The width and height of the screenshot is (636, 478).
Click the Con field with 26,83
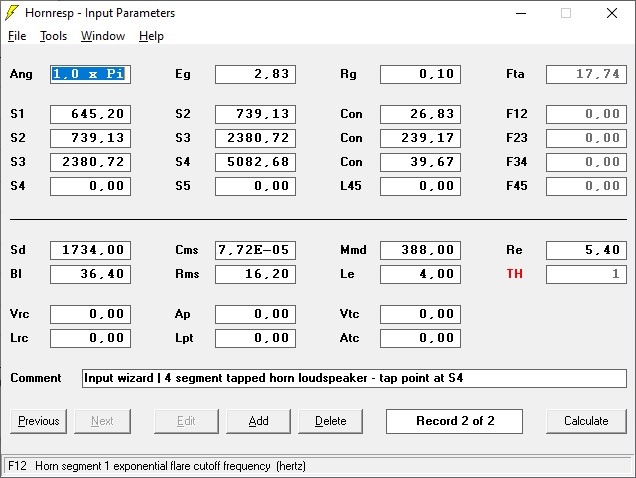421,114
